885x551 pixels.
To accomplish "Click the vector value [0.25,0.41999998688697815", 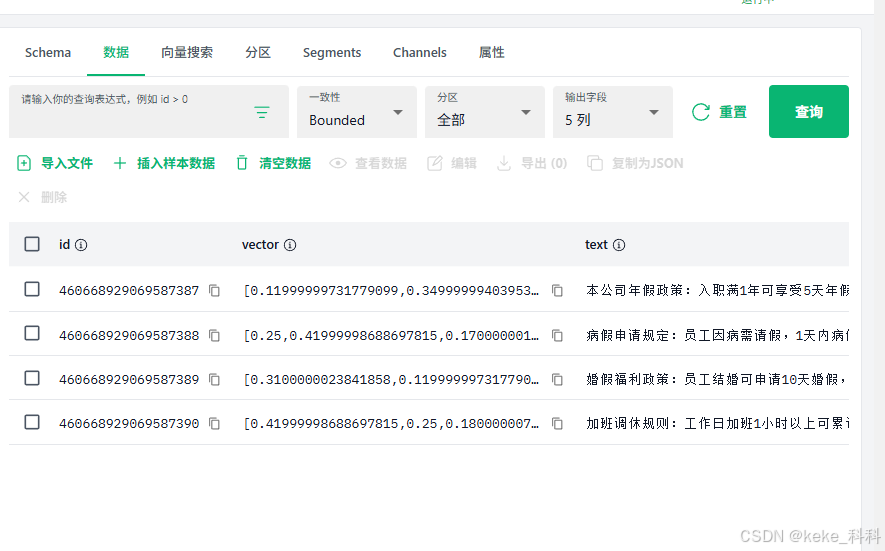I will pyautogui.click(x=391, y=335).
